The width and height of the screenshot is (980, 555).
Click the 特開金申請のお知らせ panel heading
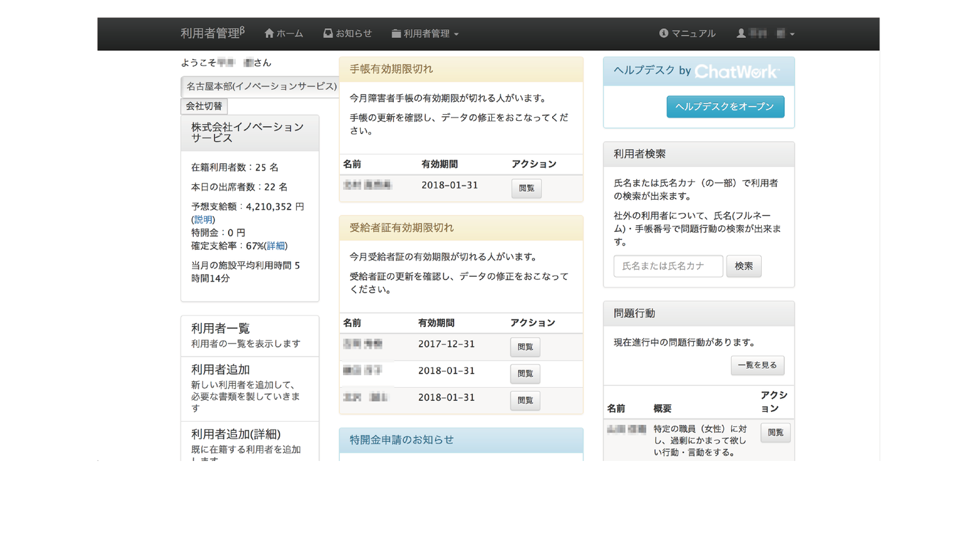tap(461, 440)
